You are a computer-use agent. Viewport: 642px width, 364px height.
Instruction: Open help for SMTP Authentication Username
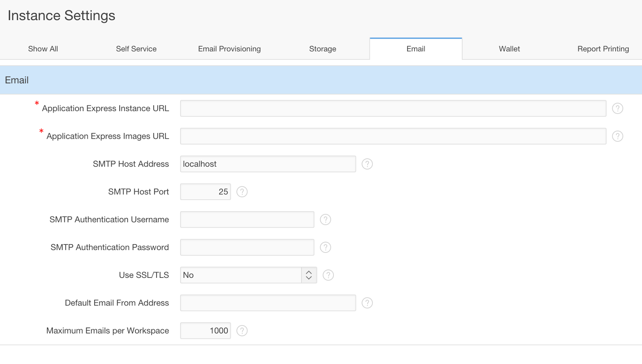click(x=325, y=219)
